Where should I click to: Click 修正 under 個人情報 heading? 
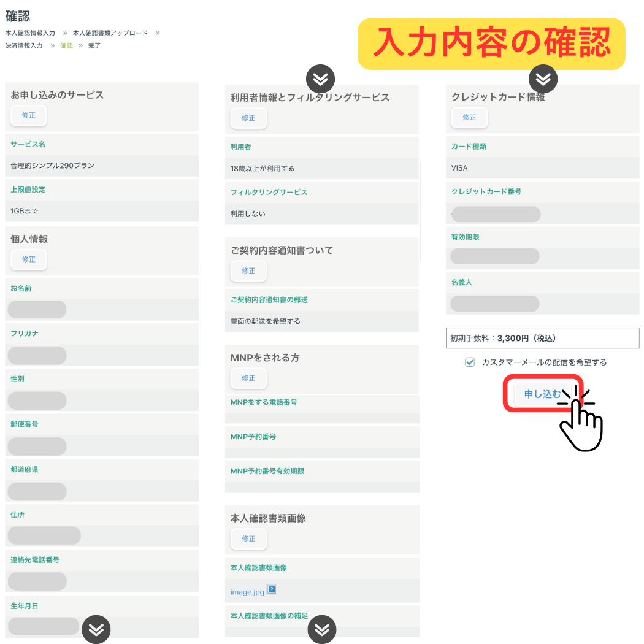[x=28, y=259]
